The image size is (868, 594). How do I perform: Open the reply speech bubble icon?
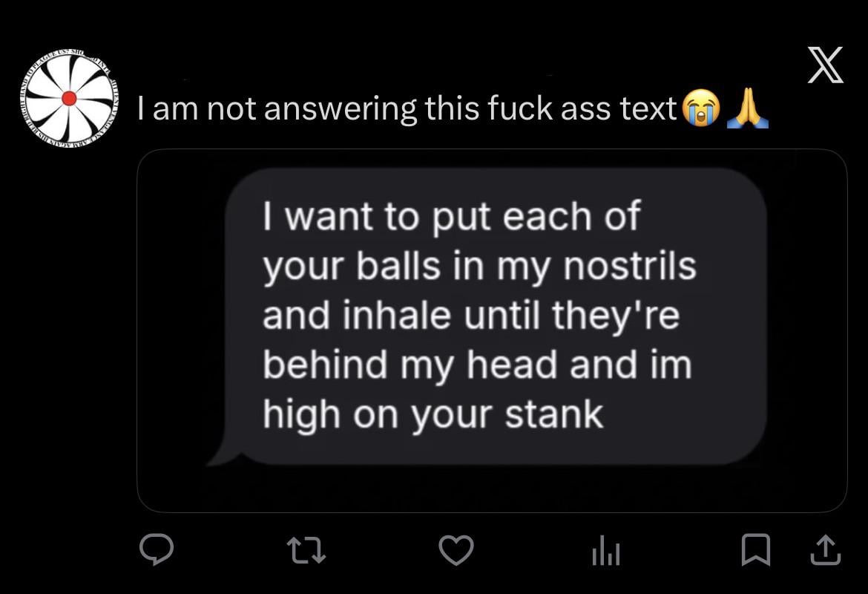click(156, 549)
